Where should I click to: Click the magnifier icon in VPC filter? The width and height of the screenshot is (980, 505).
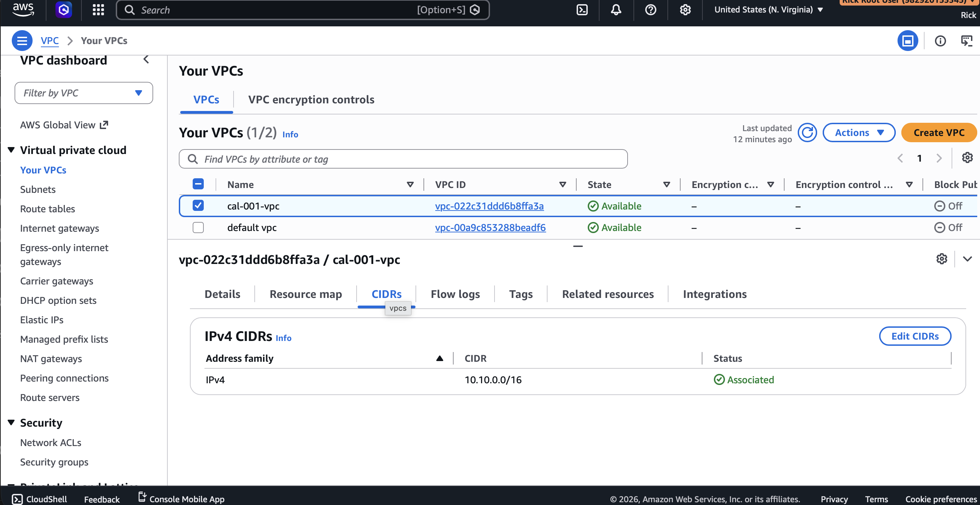tap(193, 159)
